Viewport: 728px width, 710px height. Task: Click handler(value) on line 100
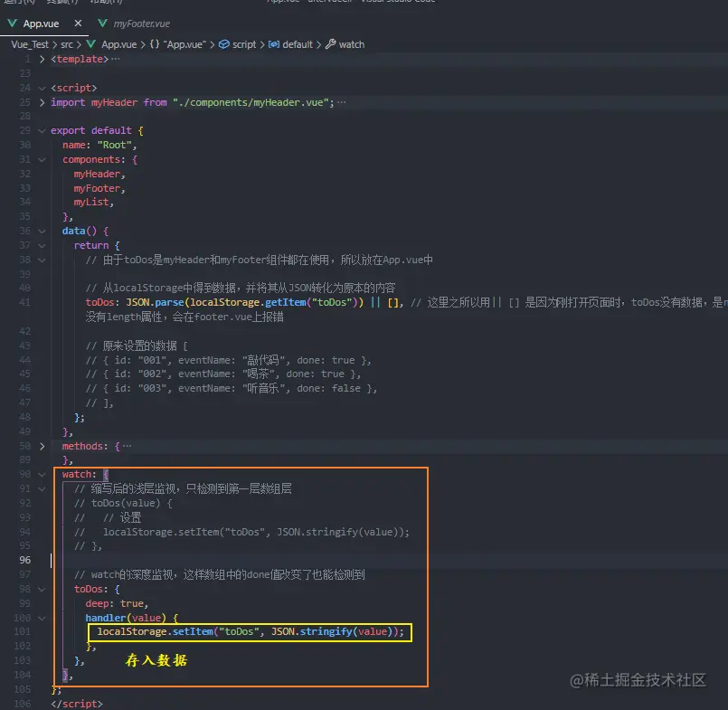[x=126, y=618]
